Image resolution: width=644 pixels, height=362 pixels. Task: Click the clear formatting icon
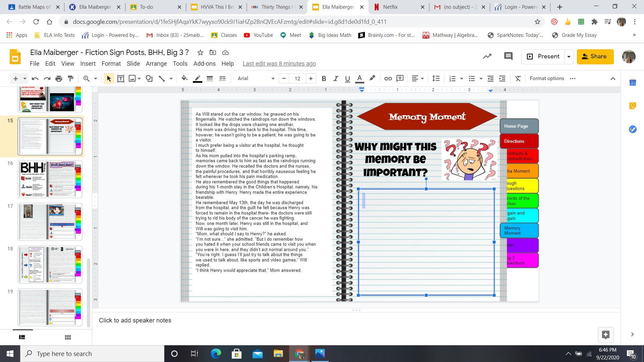(518, 78)
